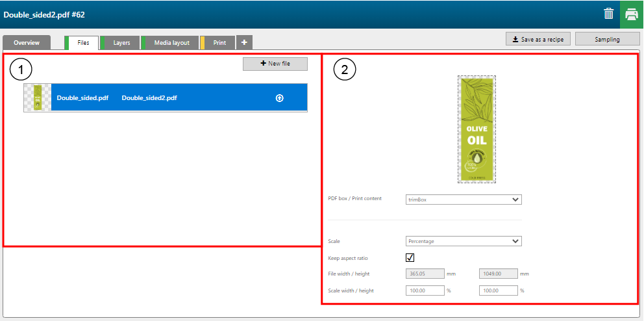Click the trash can delete icon
This screenshot has width=644, height=321.
(x=608, y=14)
